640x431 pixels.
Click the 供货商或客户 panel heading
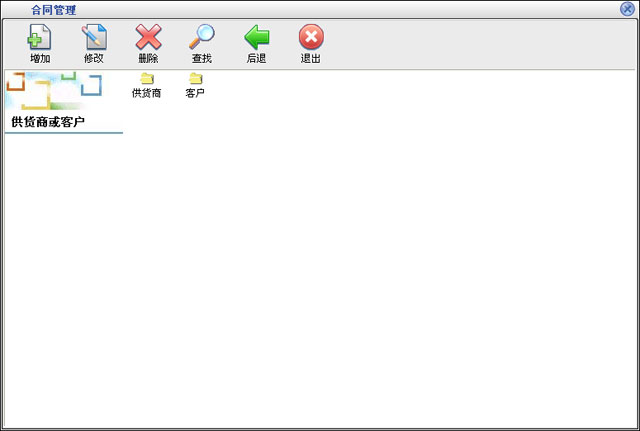tap(48, 122)
